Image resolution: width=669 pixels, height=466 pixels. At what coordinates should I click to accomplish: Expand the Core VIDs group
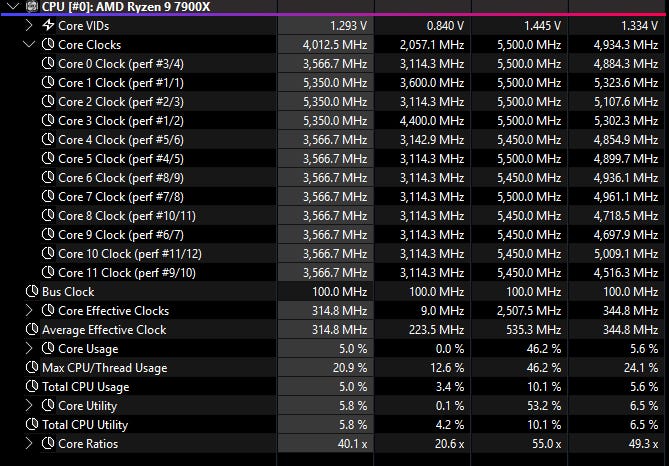(29, 25)
